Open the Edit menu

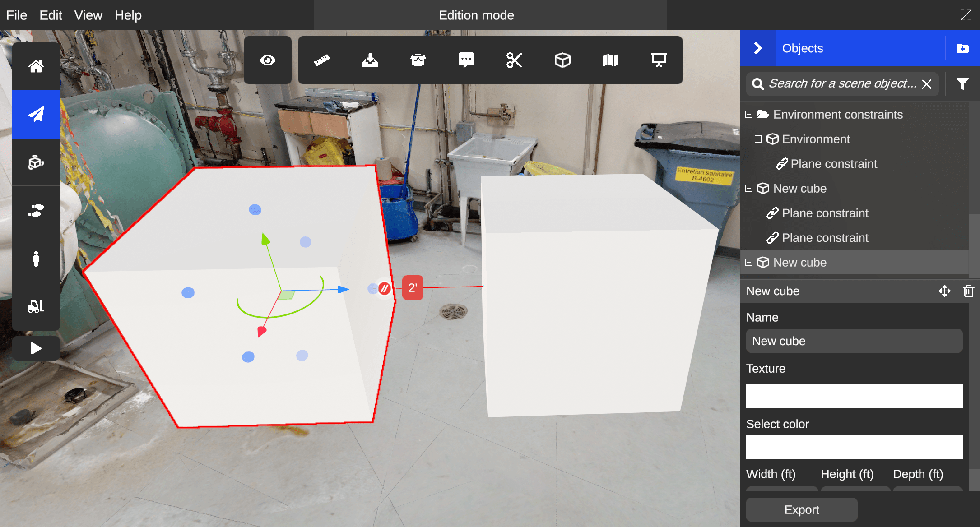(51, 15)
